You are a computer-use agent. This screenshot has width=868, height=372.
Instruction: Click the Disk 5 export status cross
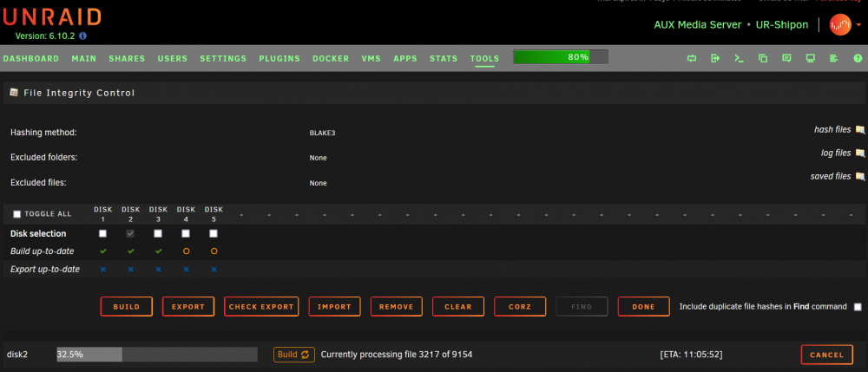214,269
